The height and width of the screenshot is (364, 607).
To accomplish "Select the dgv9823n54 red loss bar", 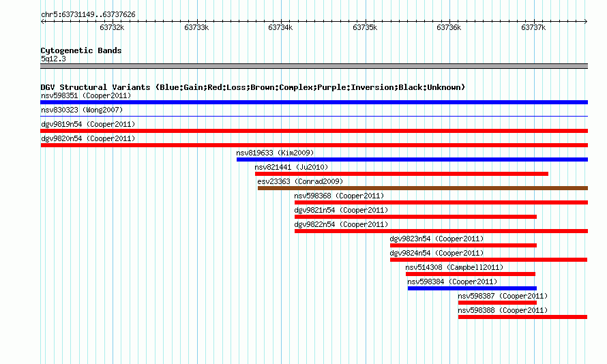I will tap(463, 245).
